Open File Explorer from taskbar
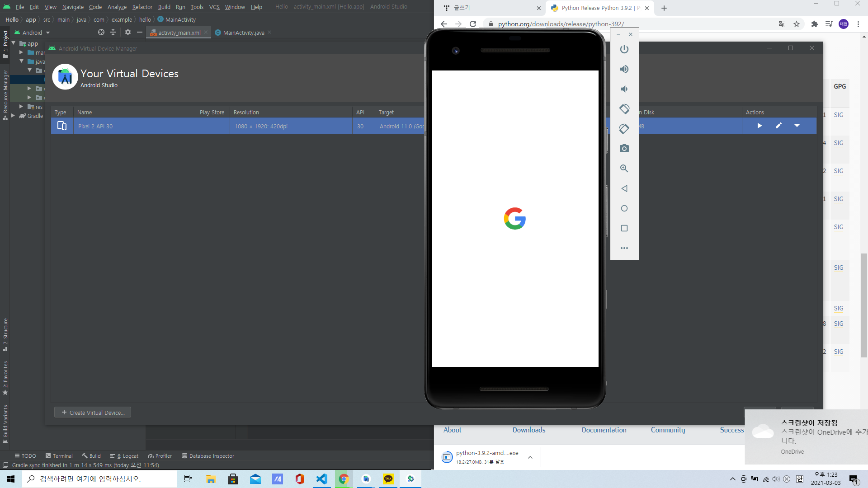This screenshot has height=488, width=868. tap(211, 479)
